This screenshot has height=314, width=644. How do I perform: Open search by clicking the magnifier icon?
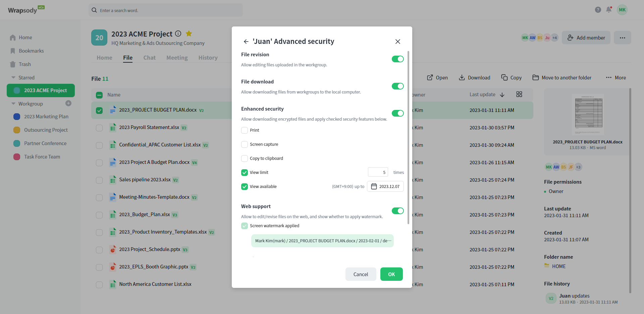click(x=94, y=10)
